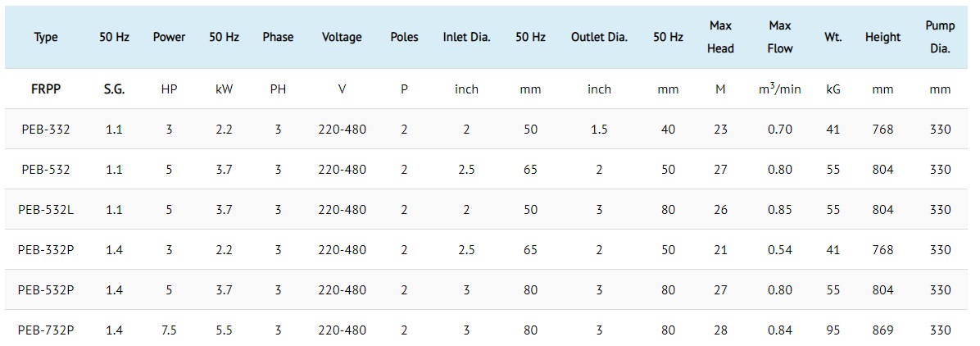Select the PEB-332 model cell
Viewport: 980px width, 346px height.
tap(46, 130)
